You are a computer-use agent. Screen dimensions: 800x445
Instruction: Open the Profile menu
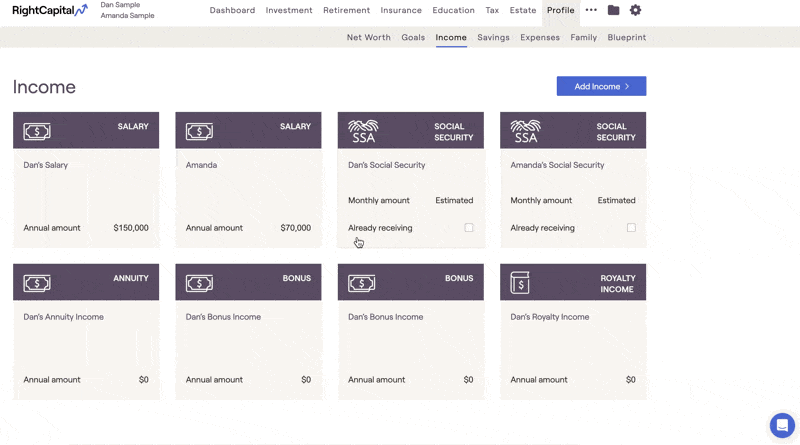(x=561, y=10)
